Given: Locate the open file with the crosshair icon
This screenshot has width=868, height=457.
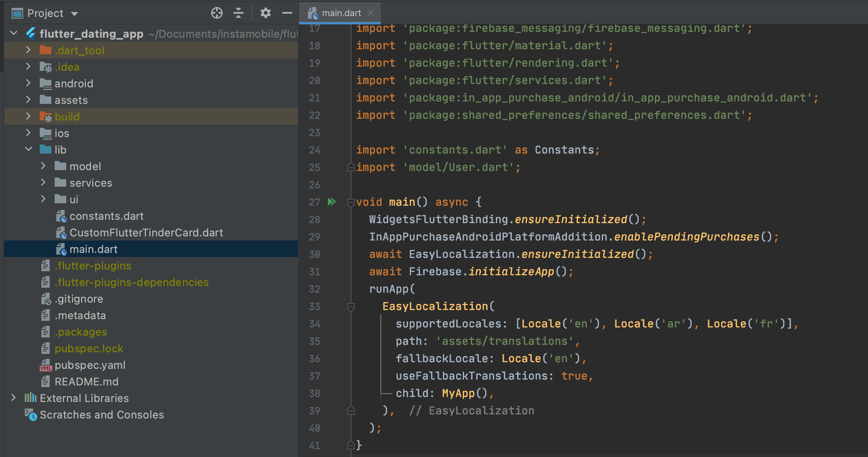Looking at the screenshot, I should click(x=217, y=13).
